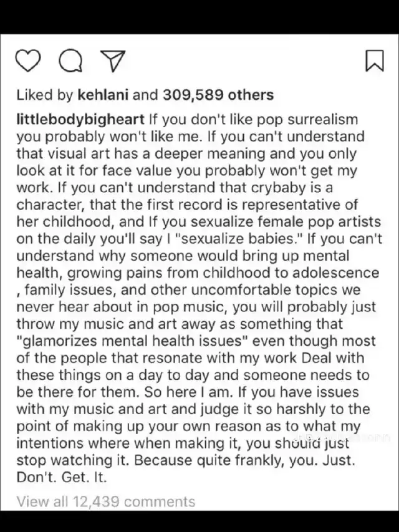Like the post with the heart icon
399x532 pixels.
click(x=28, y=61)
